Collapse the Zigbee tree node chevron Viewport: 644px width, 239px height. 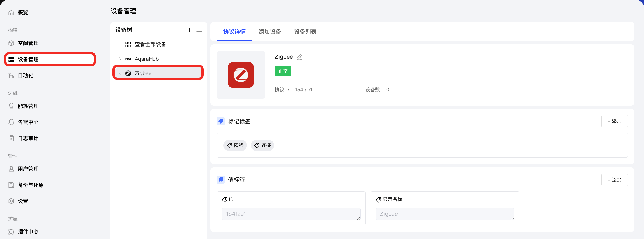pos(120,73)
